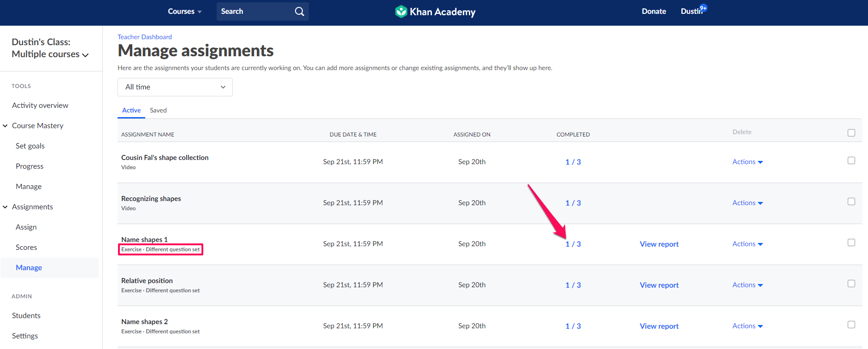The image size is (868, 349).
Task: Click assignment name Name shapes 1
Action: [x=144, y=240]
